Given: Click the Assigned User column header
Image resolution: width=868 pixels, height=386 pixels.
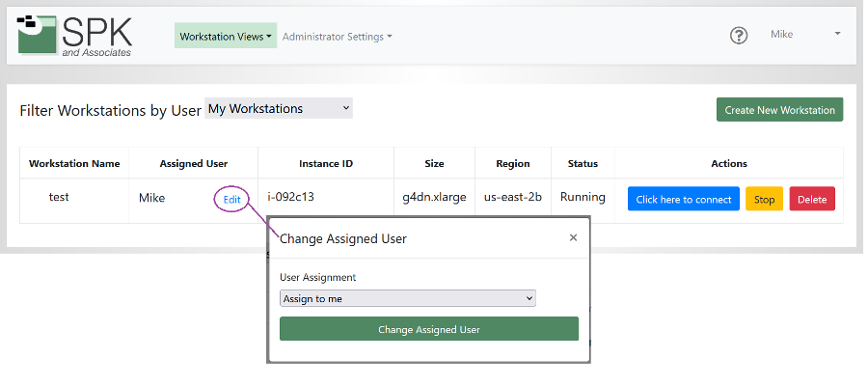Looking at the screenshot, I should pos(194,163).
